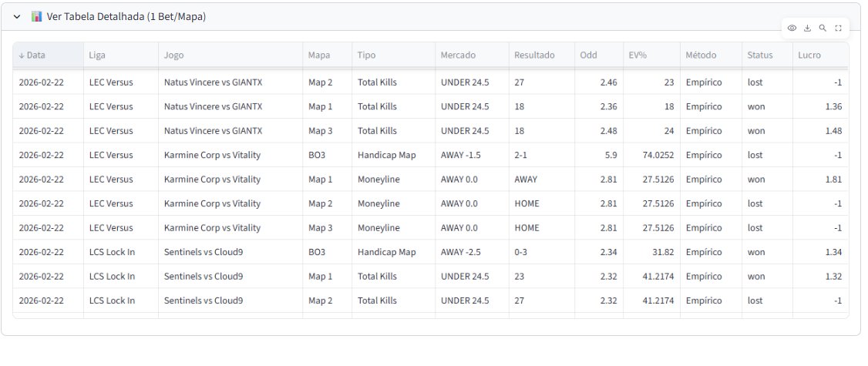The image size is (868, 366).
Task: Select the Map 3 cell for Natus Vincere
Action: point(327,131)
